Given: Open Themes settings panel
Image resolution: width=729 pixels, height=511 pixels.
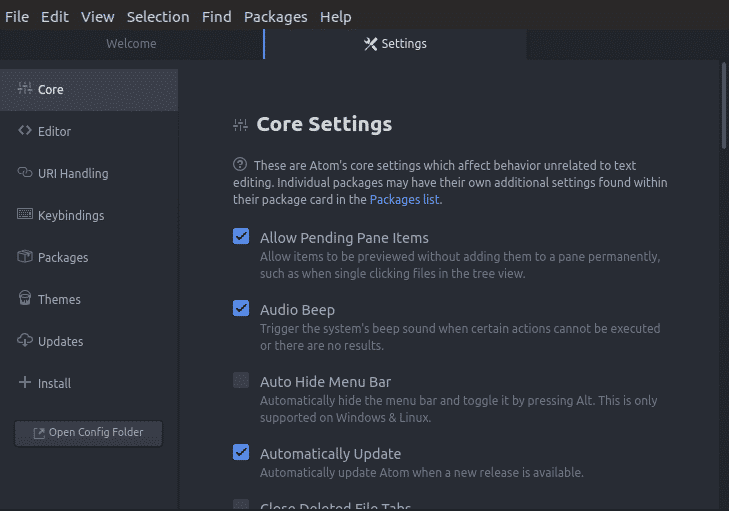Looking at the screenshot, I should pos(89,299).
